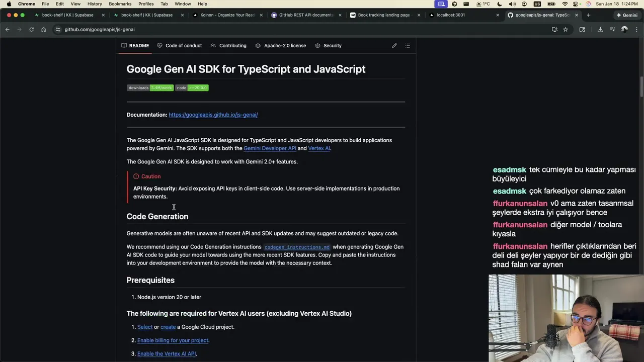644x362 pixels.
Task: Click the Gemini button in Chrome
Action: (x=627, y=15)
